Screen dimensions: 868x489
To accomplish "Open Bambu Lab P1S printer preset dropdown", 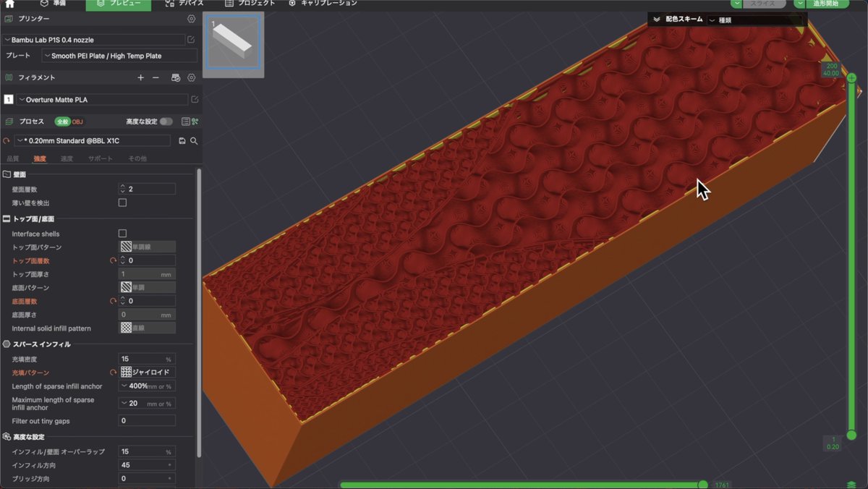I will 93,40.
